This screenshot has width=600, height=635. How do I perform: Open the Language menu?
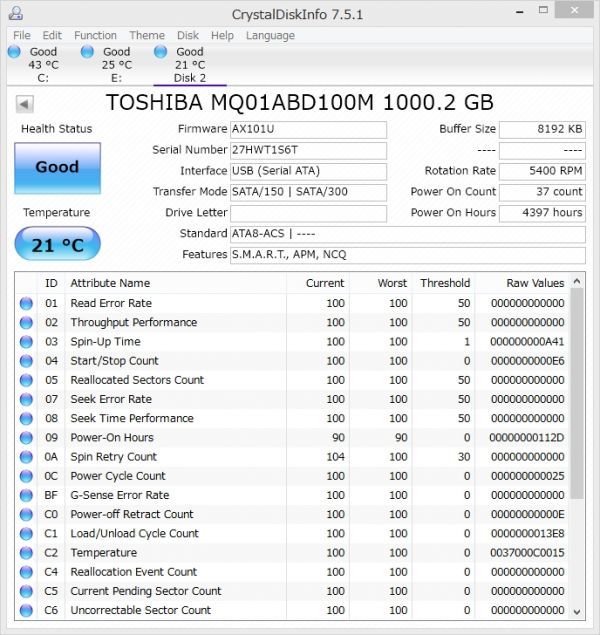(270, 36)
